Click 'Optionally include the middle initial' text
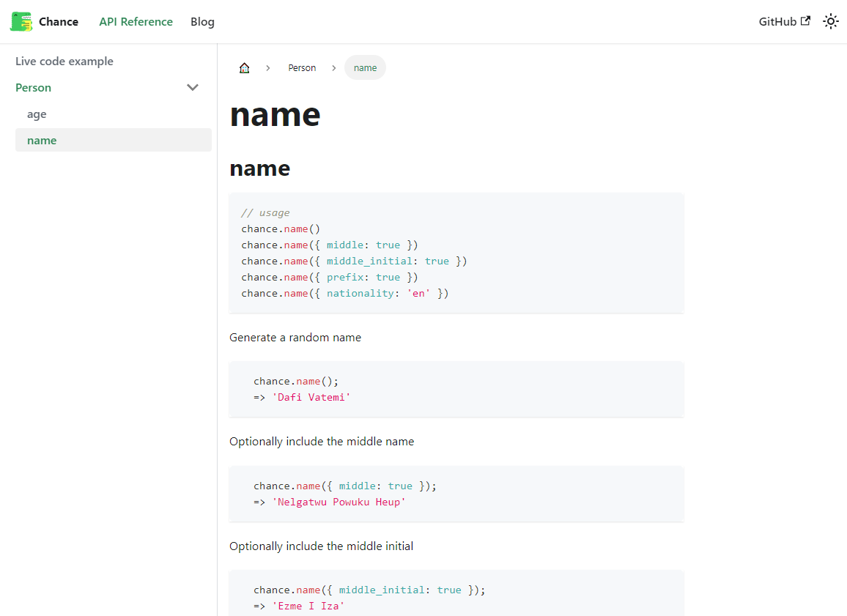The width and height of the screenshot is (847, 616). coord(322,546)
